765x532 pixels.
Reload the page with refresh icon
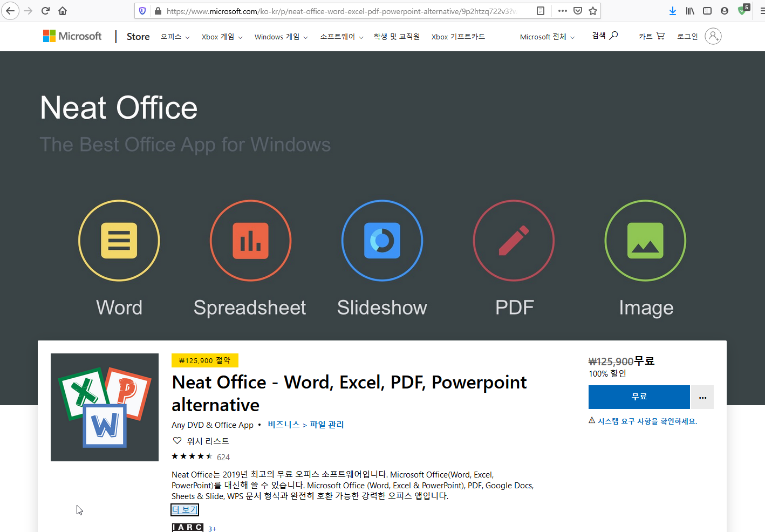[x=45, y=11]
